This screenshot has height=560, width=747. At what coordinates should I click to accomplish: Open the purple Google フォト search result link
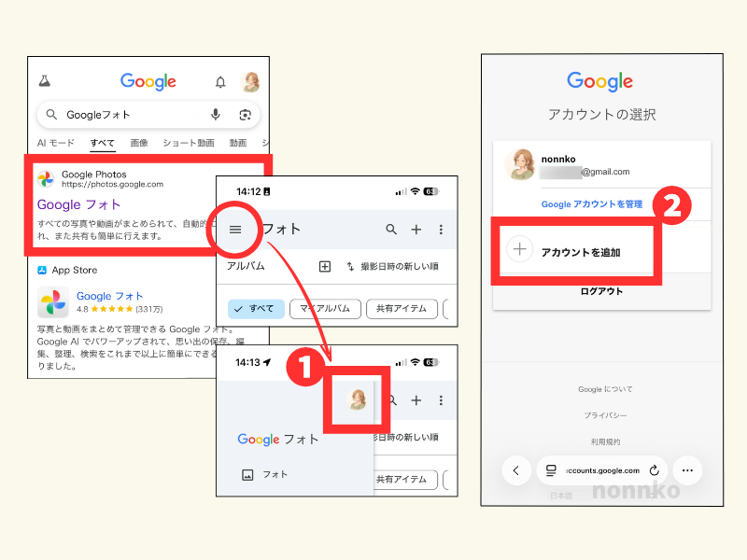click(x=78, y=204)
